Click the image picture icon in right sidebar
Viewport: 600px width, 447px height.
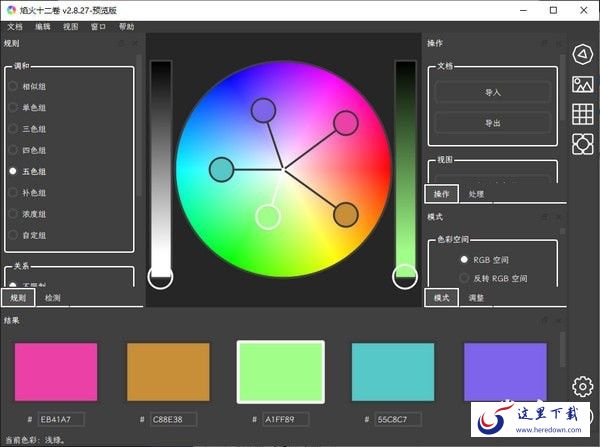583,84
